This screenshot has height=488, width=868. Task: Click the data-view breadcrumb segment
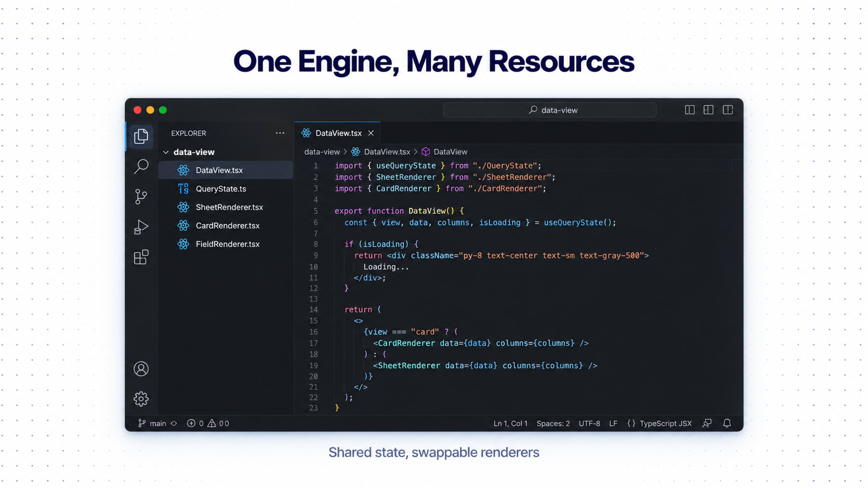click(322, 152)
